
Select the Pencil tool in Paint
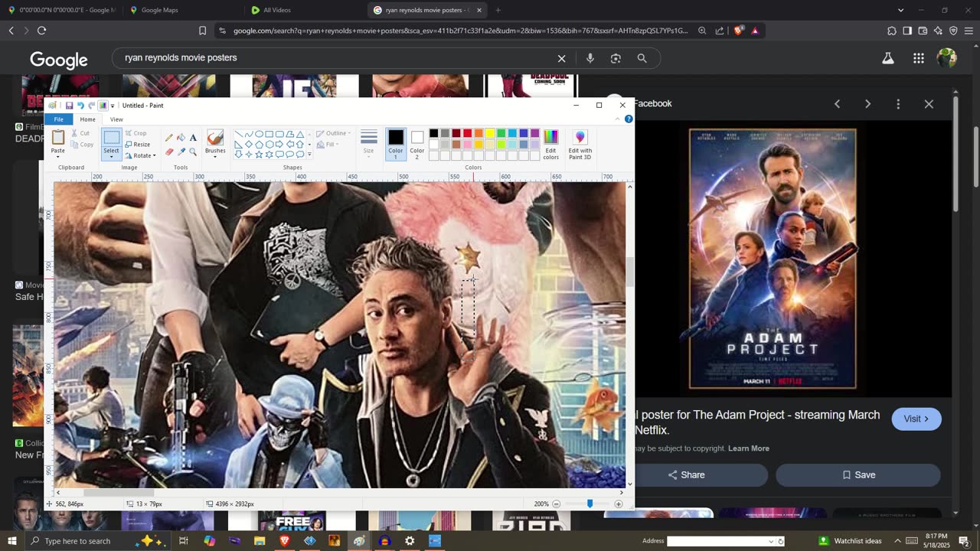click(x=169, y=138)
